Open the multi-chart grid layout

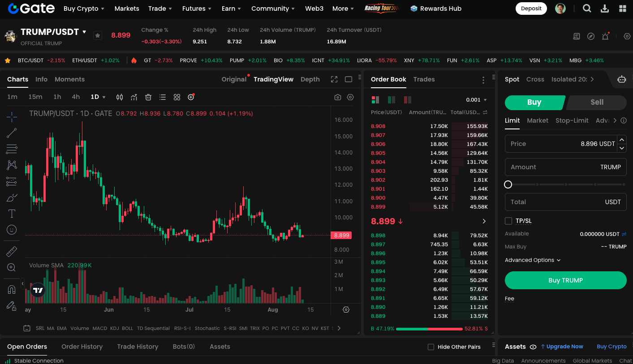click(177, 97)
